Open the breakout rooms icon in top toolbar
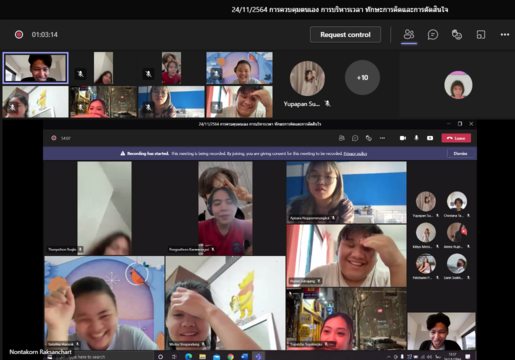This screenshot has width=515, height=360. click(x=481, y=34)
